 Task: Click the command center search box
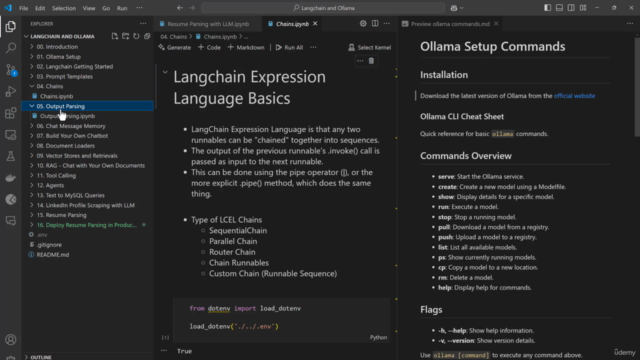(323, 8)
